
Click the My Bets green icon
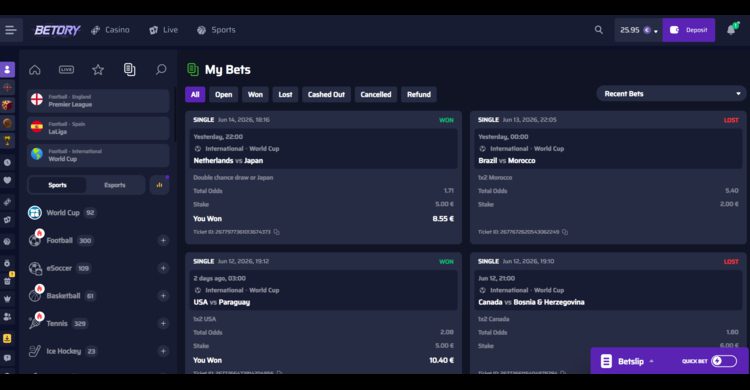click(193, 69)
